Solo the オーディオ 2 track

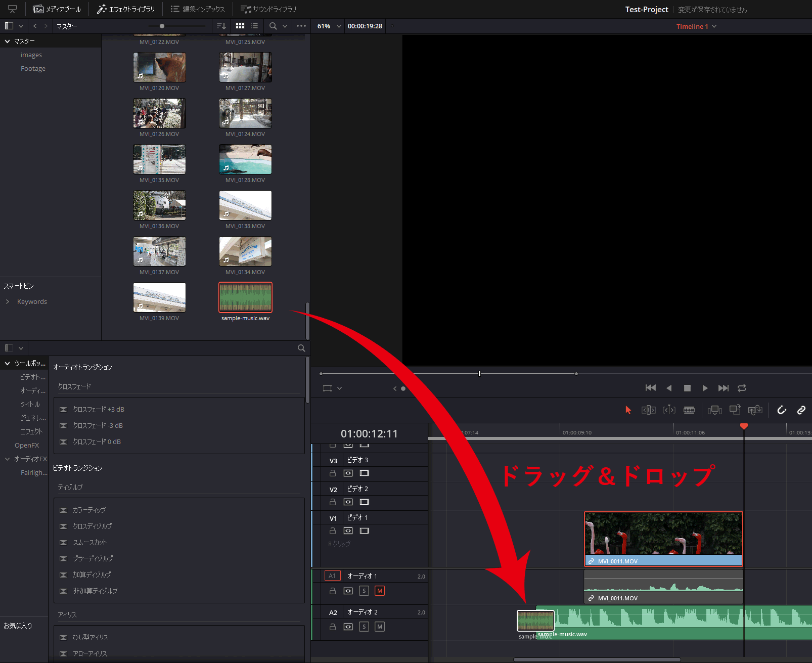[364, 627]
